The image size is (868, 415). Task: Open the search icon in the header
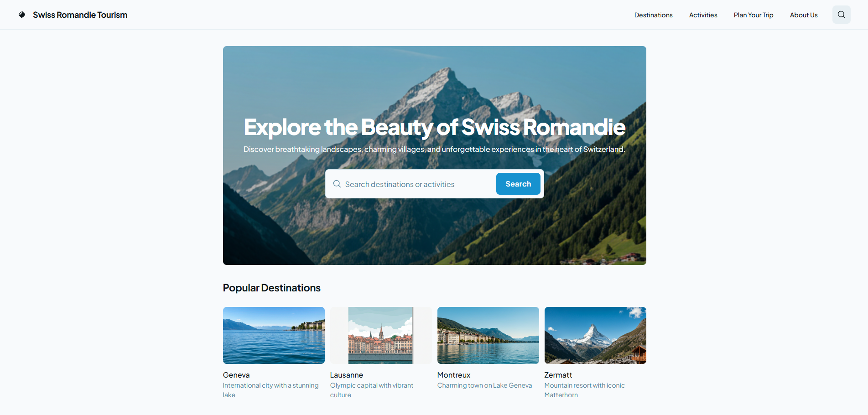pyautogui.click(x=841, y=15)
